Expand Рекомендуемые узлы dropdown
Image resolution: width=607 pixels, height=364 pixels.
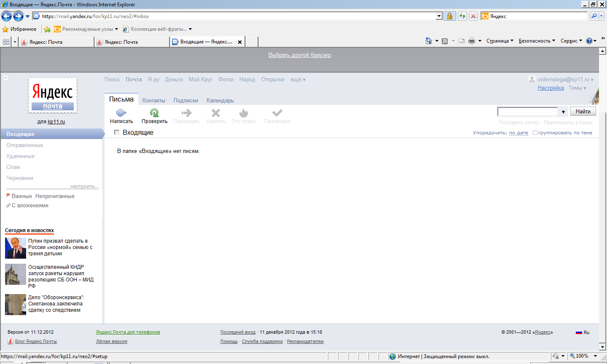click(116, 29)
